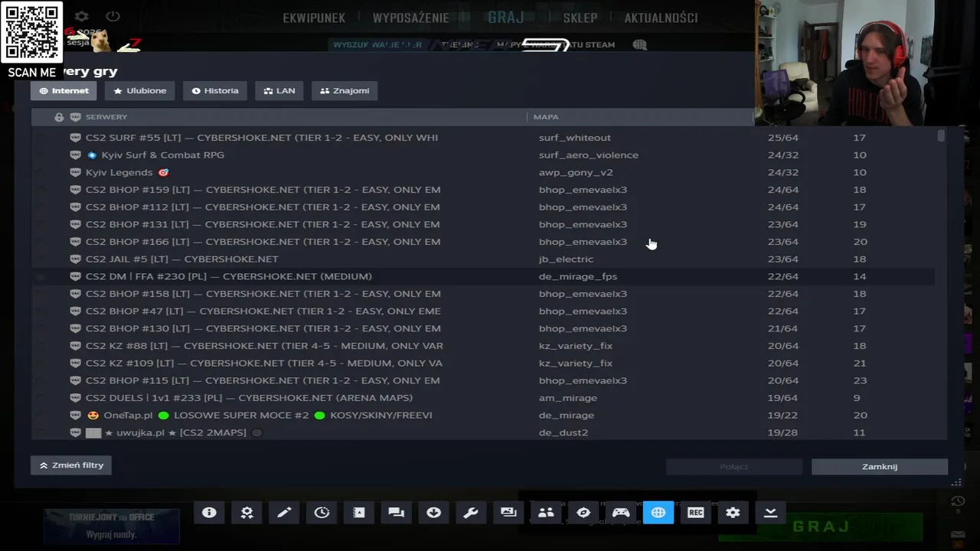Select the CS2 SURF #55 server row
The width and height of the screenshot is (980, 551).
pos(482,138)
